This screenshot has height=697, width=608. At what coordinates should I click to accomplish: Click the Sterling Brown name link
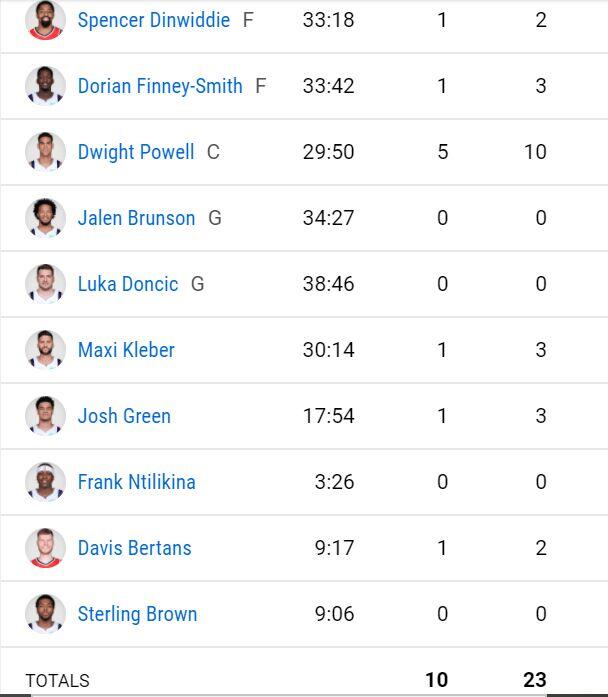pos(137,614)
